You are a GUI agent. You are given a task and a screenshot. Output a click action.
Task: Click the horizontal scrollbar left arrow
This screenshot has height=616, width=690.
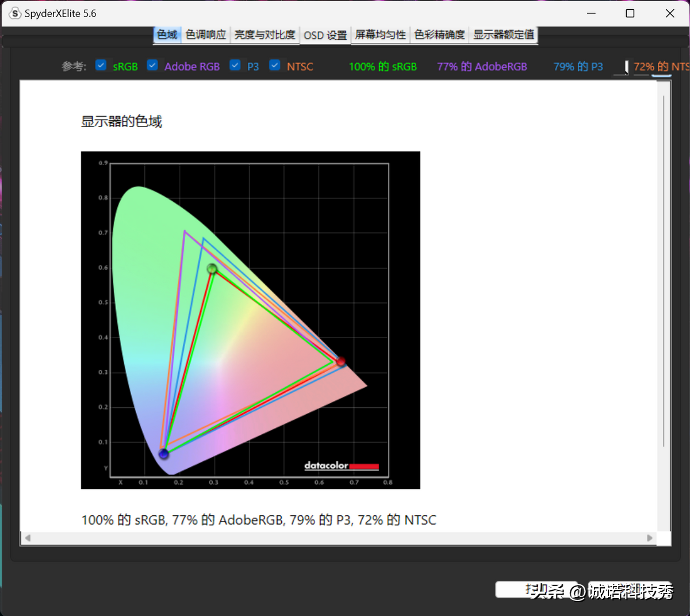pos(27,538)
